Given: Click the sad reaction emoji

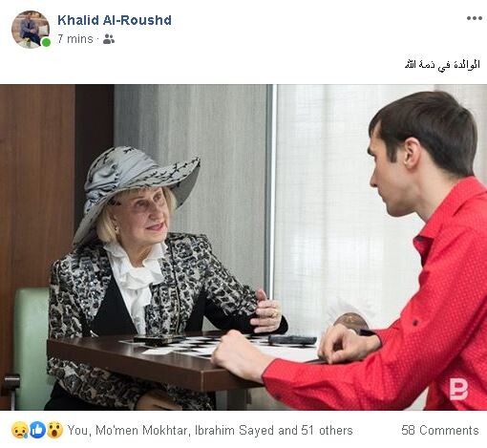Looking at the screenshot, I should (19, 430).
